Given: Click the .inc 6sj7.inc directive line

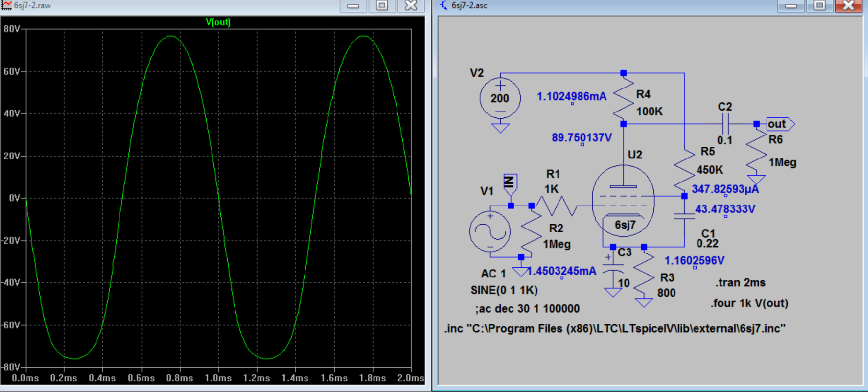Looking at the screenshot, I should [x=615, y=328].
